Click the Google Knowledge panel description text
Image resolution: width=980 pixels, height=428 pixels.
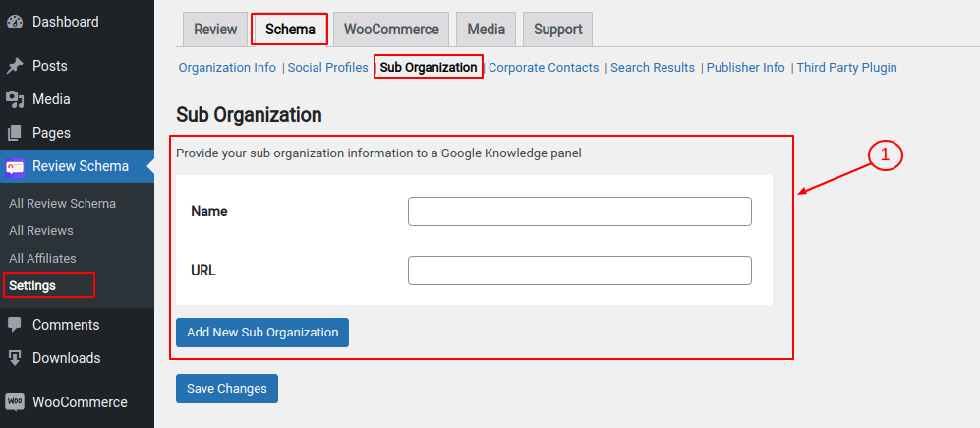click(x=378, y=153)
